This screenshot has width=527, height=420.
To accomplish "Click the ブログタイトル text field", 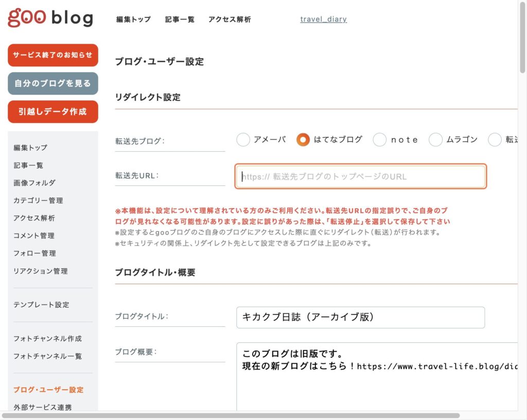I will 360,317.
